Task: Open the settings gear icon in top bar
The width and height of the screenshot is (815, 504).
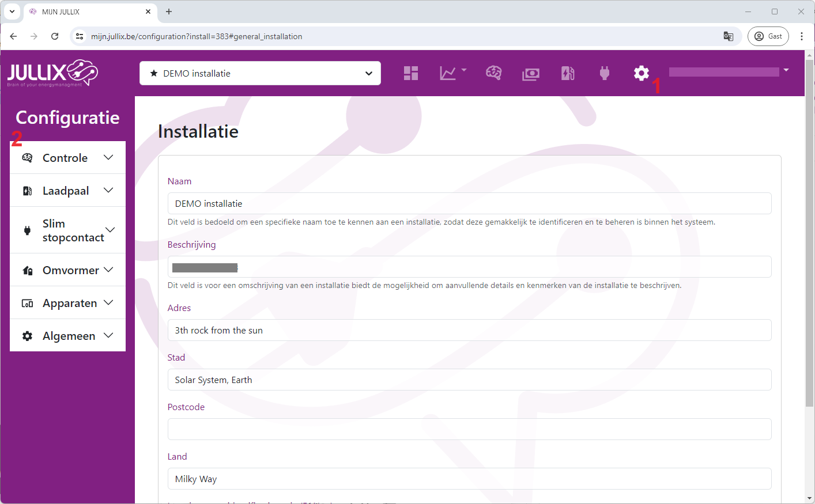Action: 642,73
